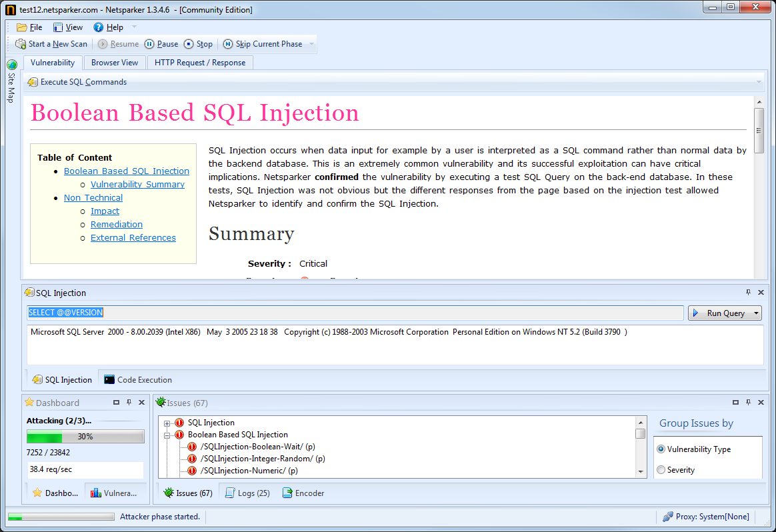The height and width of the screenshot is (532, 776).
Task: Open the Help menu
Action: (x=109, y=27)
